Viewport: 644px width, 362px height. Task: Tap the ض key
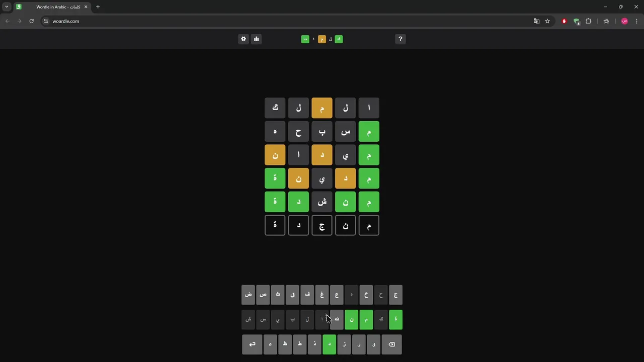click(x=249, y=295)
